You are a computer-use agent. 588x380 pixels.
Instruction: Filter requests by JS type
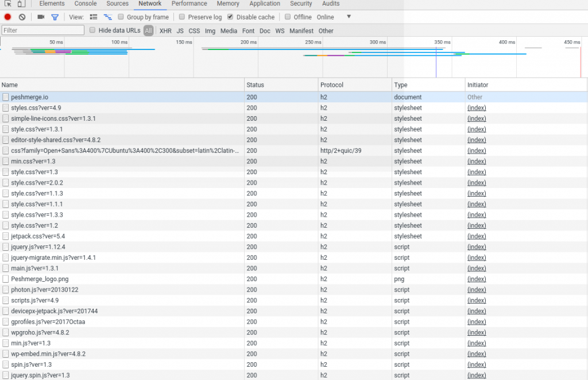[180, 31]
